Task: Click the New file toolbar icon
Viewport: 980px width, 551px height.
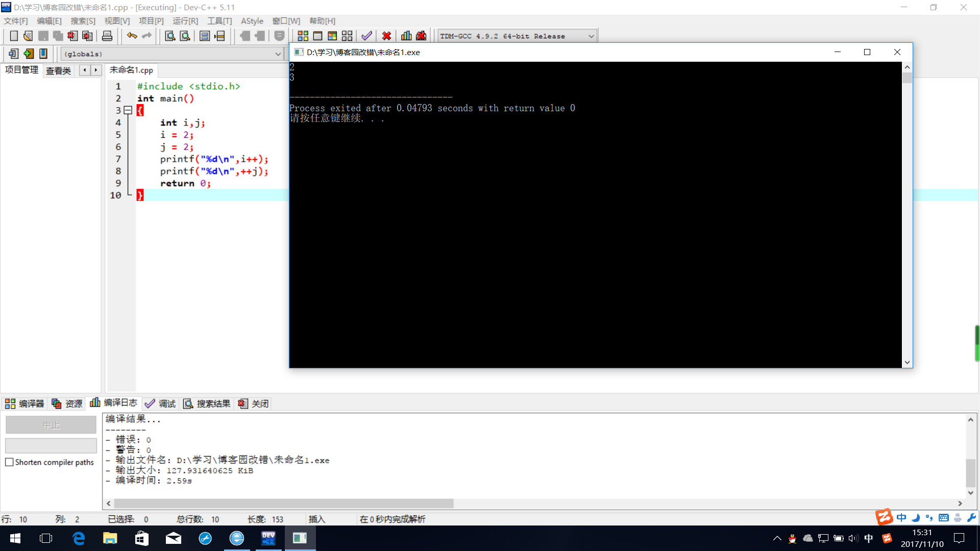Action: (14, 36)
